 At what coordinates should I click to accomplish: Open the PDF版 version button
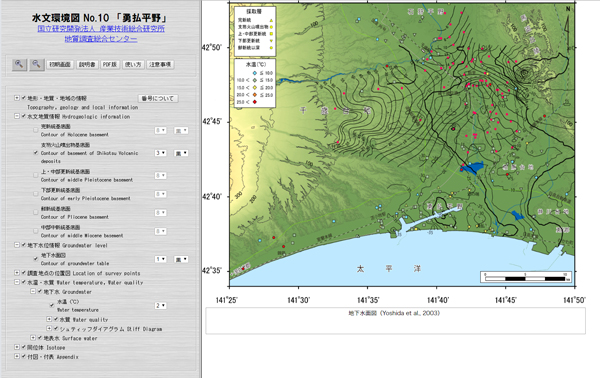coord(110,65)
